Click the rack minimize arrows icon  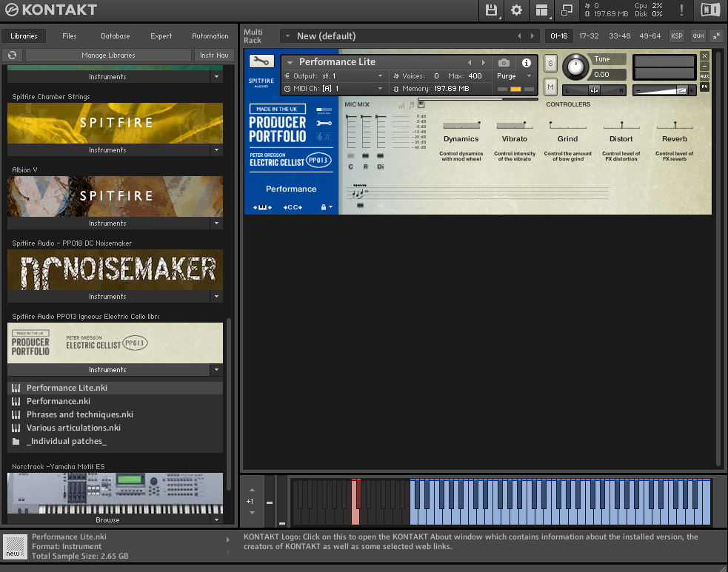click(717, 36)
